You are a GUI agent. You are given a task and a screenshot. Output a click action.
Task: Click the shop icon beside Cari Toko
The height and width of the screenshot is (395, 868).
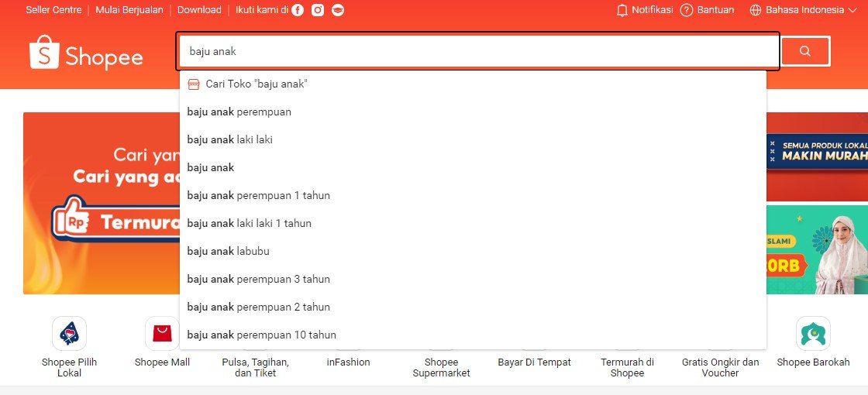(194, 84)
